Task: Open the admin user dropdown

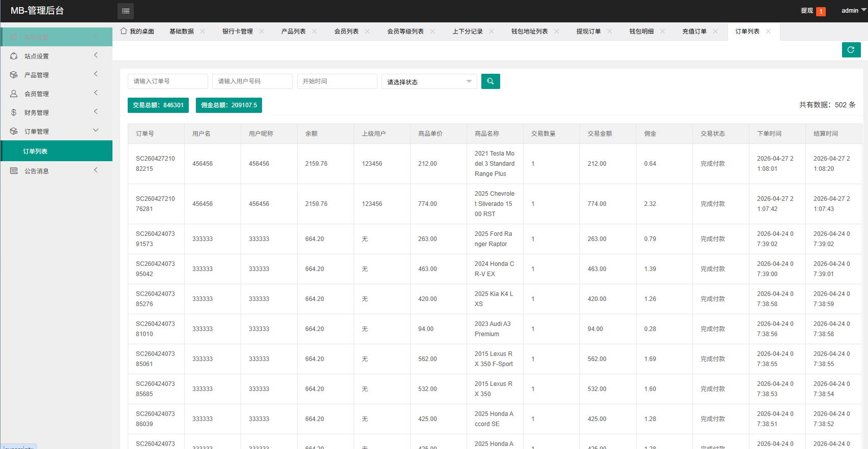Action: coord(854,11)
